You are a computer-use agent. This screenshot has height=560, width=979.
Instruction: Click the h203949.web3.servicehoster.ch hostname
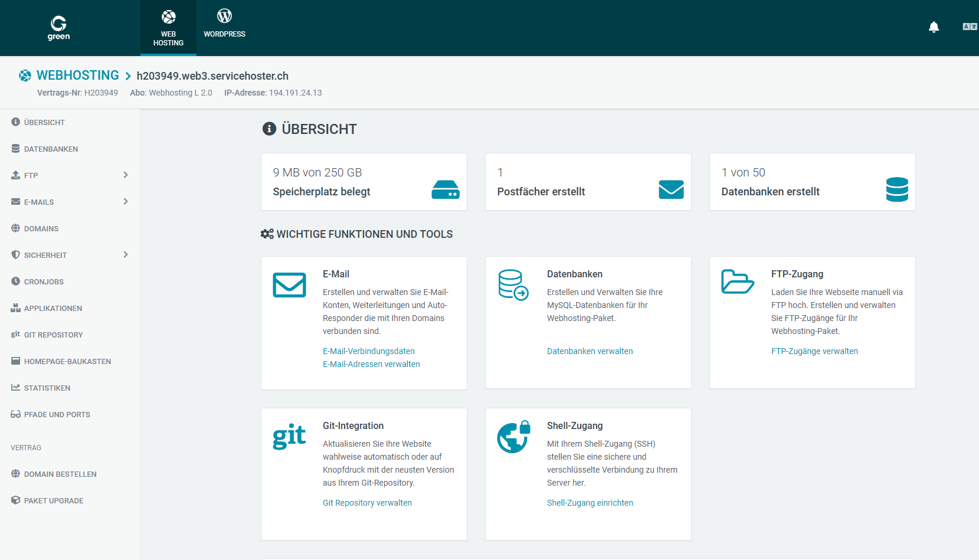pyautogui.click(x=212, y=76)
